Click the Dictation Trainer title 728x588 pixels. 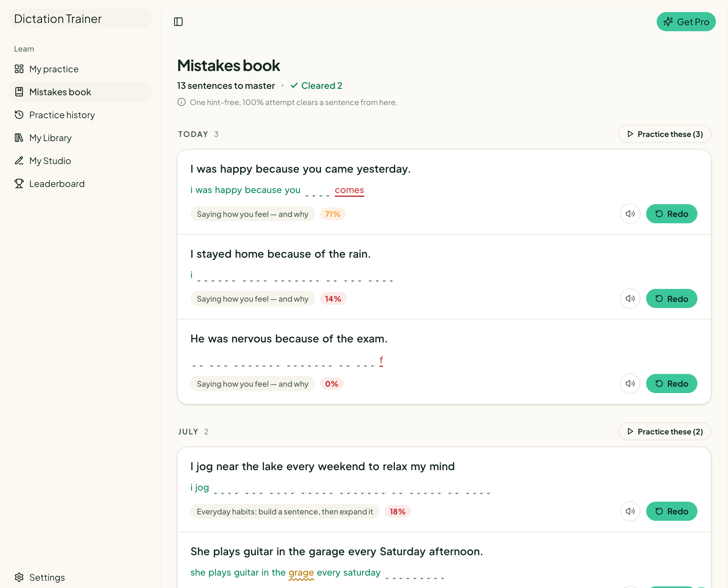point(58,19)
